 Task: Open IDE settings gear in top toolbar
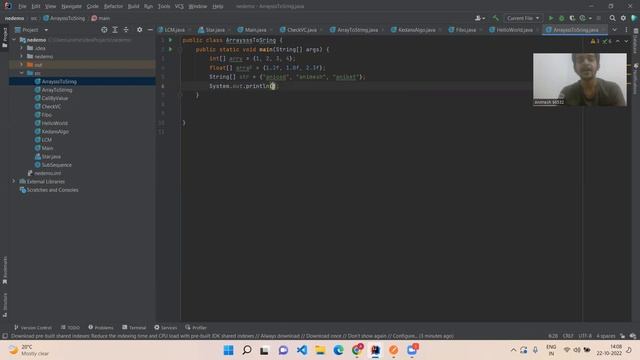(x=623, y=18)
